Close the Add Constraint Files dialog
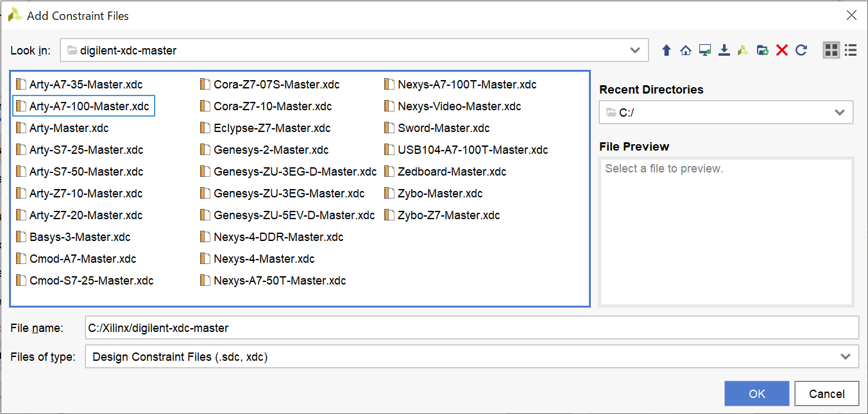This screenshot has width=868, height=414. click(851, 15)
